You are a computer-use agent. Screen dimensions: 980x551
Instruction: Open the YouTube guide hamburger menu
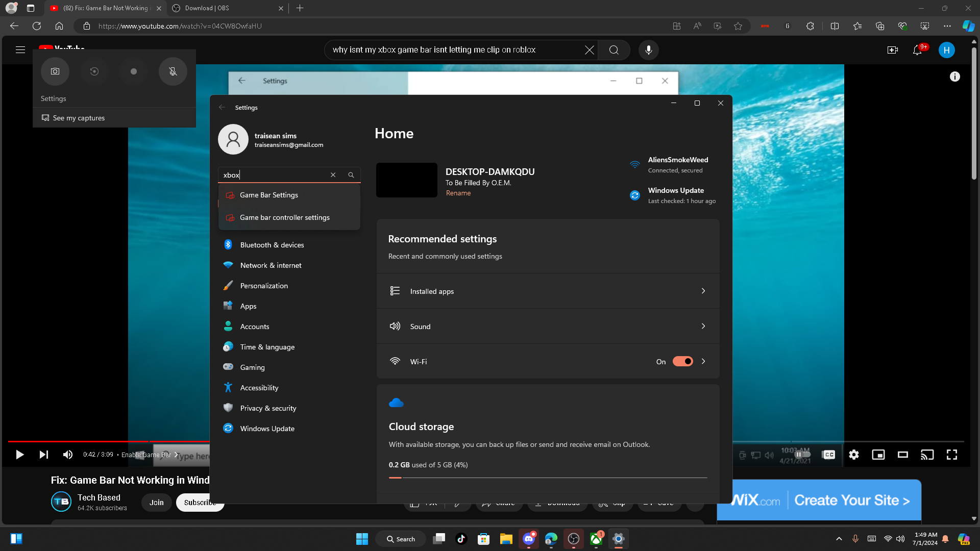20,50
